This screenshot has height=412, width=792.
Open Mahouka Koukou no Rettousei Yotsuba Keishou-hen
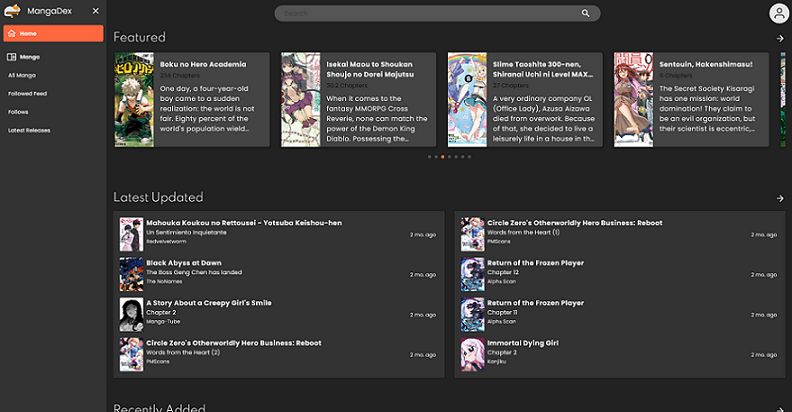pos(244,223)
